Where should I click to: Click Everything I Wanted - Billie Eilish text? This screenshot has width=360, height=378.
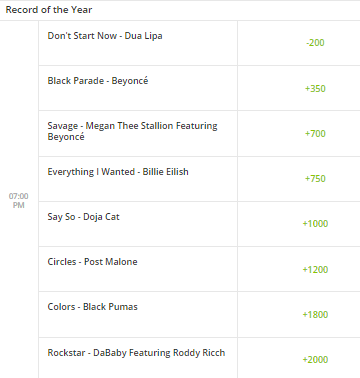(118, 172)
